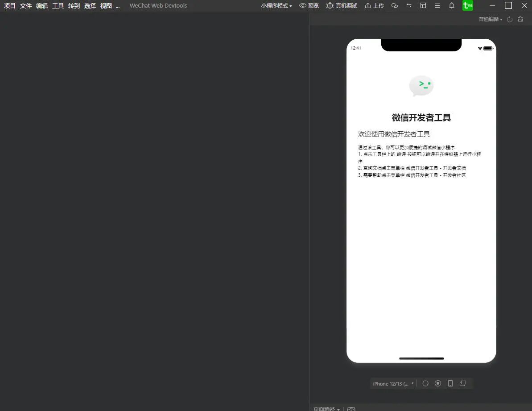
Task: Open the 选择 menu
Action: coord(90,6)
